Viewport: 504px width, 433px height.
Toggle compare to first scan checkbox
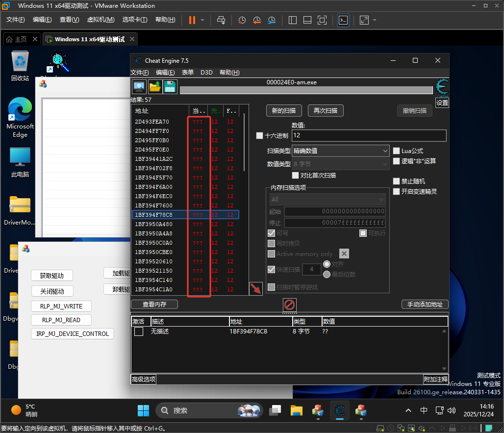click(295, 175)
